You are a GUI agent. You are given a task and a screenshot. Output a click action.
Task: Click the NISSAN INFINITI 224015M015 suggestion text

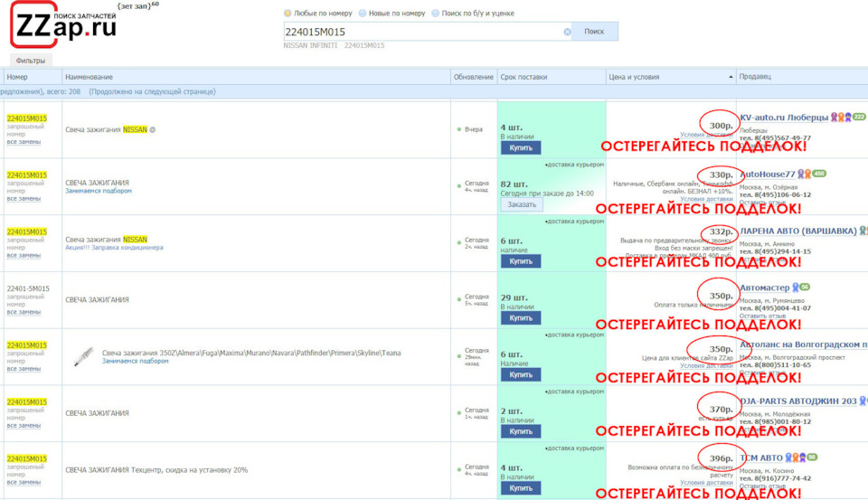[x=334, y=45]
